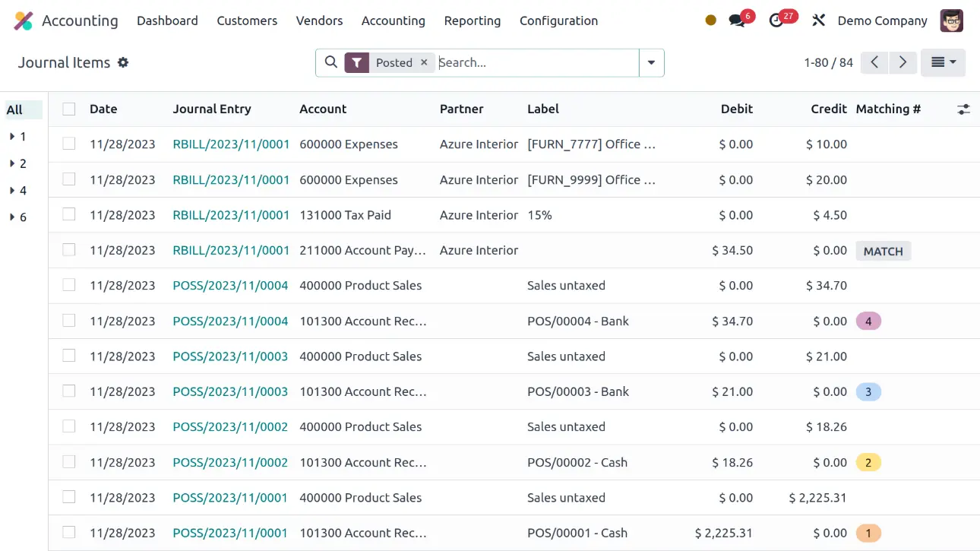Check the 600000 Expenses $10.00 row checkbox

pos(69,144)
